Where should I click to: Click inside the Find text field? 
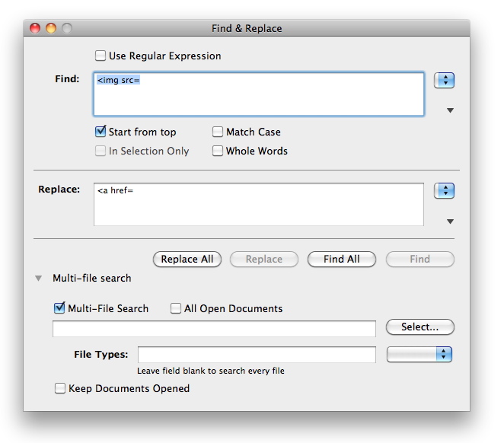(x=259, y=94)
